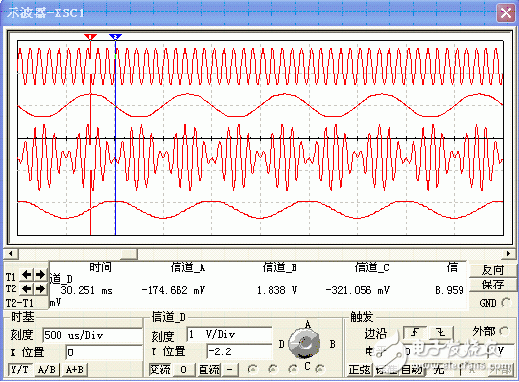This screenshot has width=519, height=382.
Task: Click the right arrow of horizontal scrollbar
Action: point(508,254)
